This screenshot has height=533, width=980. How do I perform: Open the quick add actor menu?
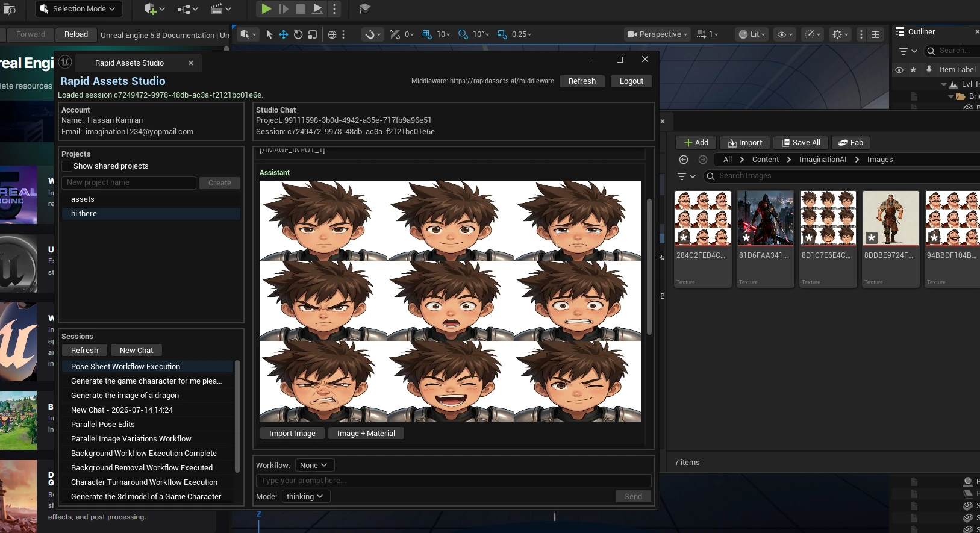[x=154, y=9]
